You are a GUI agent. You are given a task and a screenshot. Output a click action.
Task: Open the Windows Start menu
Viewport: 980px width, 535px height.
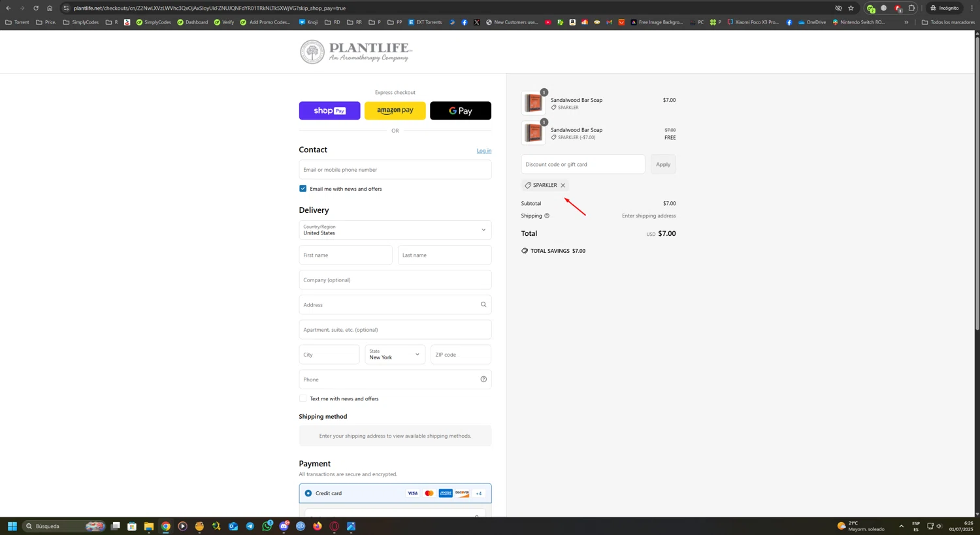12,527
